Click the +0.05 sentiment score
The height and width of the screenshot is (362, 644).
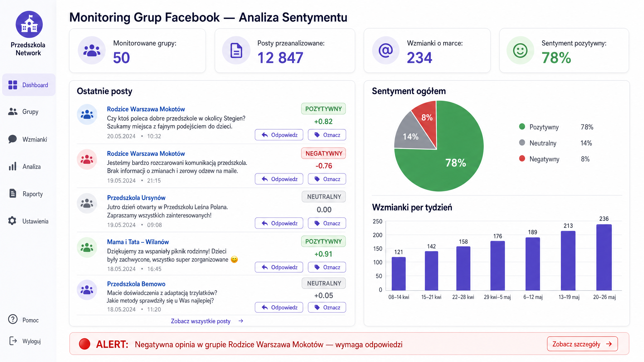[324, 295]
